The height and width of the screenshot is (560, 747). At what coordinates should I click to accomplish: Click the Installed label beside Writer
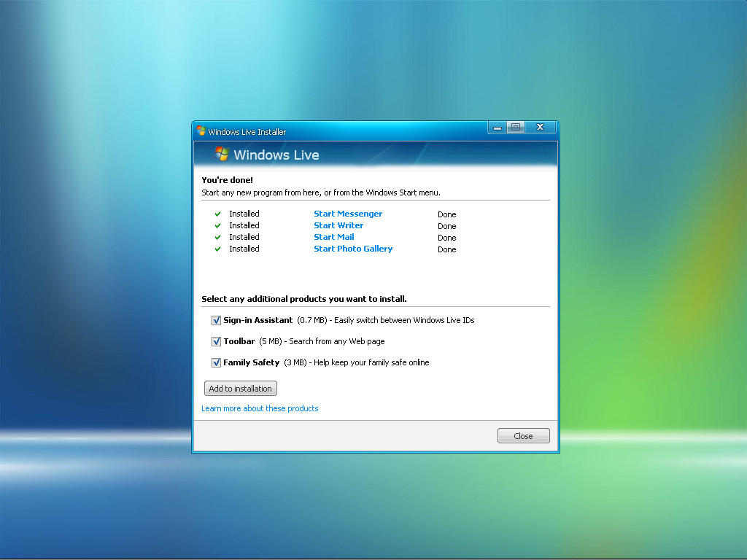coord(244,225)
